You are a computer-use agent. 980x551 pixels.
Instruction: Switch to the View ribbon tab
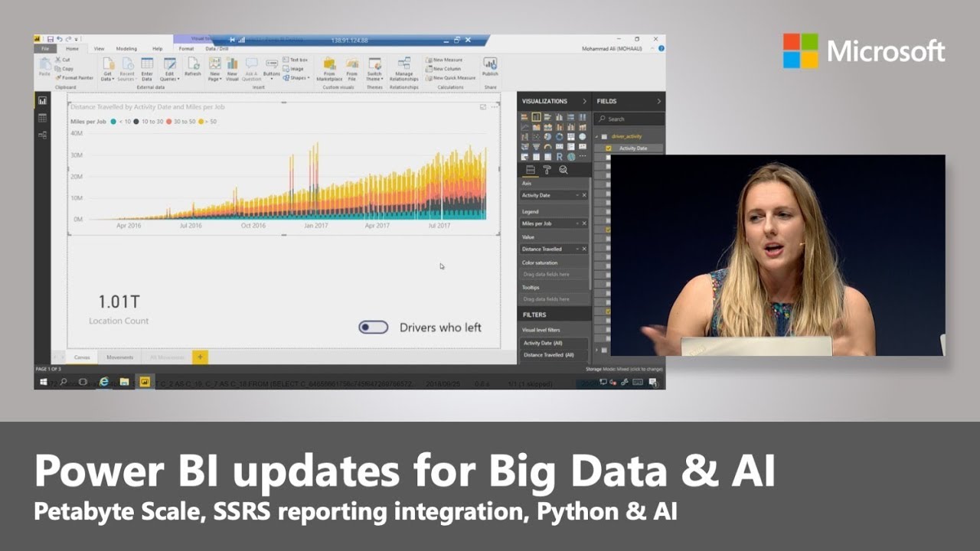pos(99,48)
